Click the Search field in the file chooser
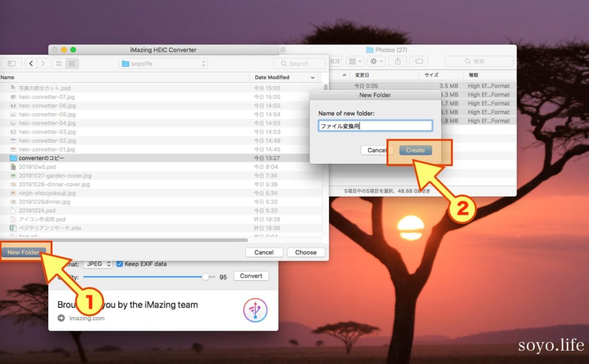The image size is (589, 364). [299, 63]
